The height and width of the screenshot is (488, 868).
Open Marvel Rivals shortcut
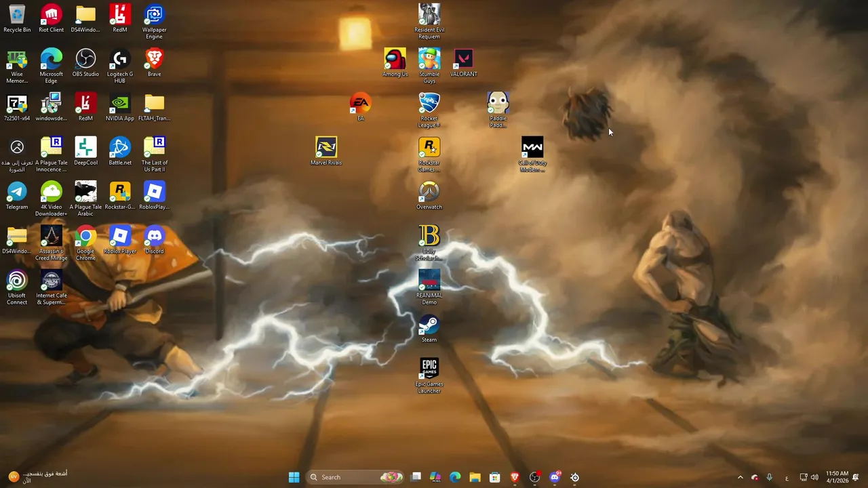[x=326, y=151]
